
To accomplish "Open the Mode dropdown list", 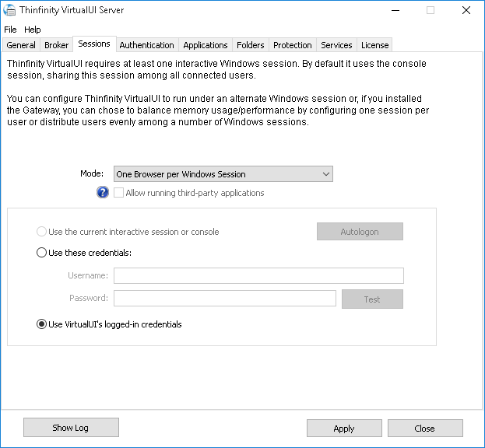I will coord(223,174).
